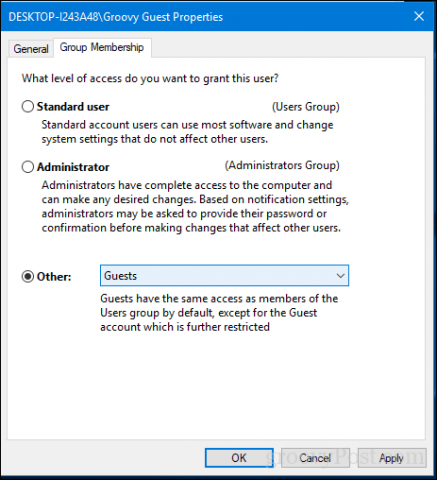Click the (Users Group) text
This screenshot has width=437, height=480.
pos(306,107)
